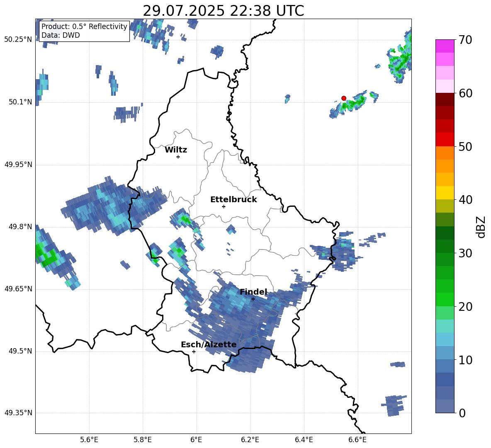Click the 50.1°N latitude label

click(20, 102)
